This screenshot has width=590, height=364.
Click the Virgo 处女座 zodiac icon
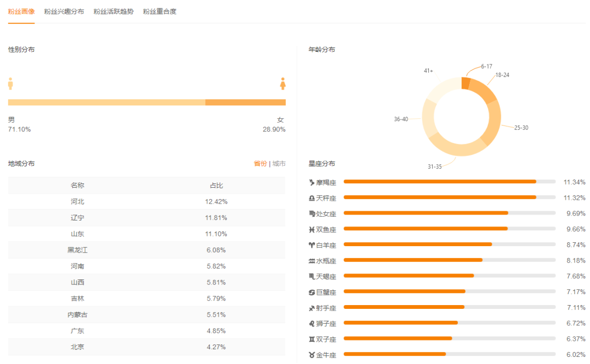pyautogui.click(x=311, y=214)
